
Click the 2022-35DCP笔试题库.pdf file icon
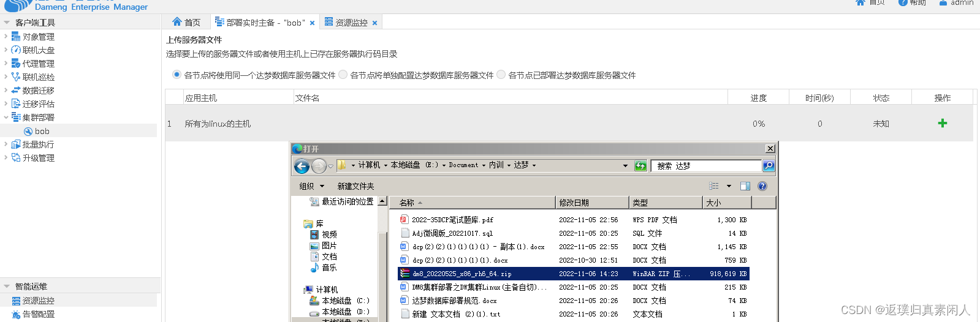click(405, 219)
